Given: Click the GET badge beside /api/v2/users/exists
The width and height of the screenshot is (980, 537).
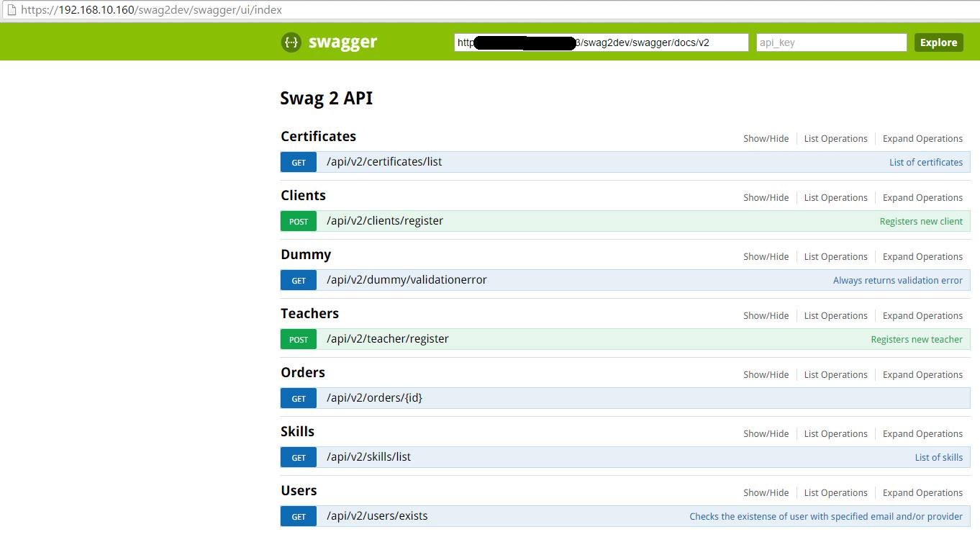Looking at the screenshot, I should [x=298, y=516].
